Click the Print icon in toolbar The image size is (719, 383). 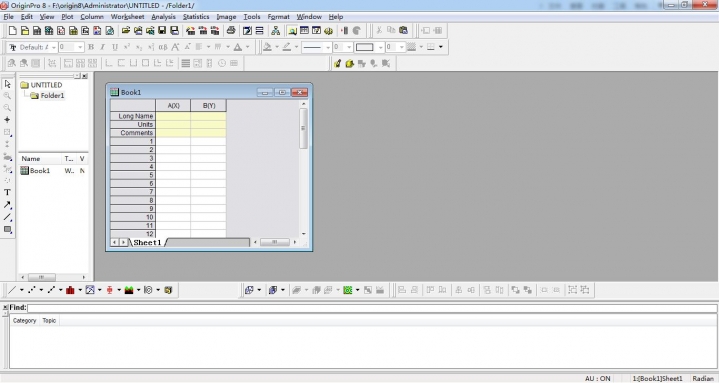[231, 31]
